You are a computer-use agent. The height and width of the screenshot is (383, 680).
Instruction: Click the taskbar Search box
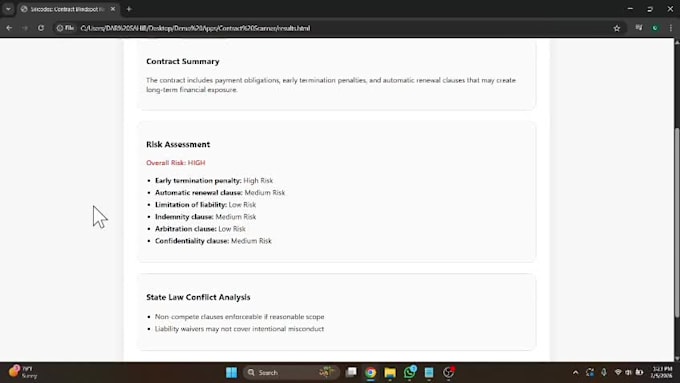click(x=291, y=372)
